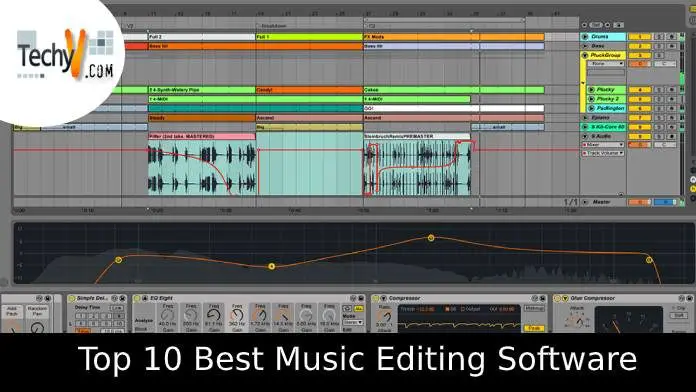Screen dimensions: 696x392
Task: Click the Glue Compressor save preset icon
Action: [x=689, y=298]
